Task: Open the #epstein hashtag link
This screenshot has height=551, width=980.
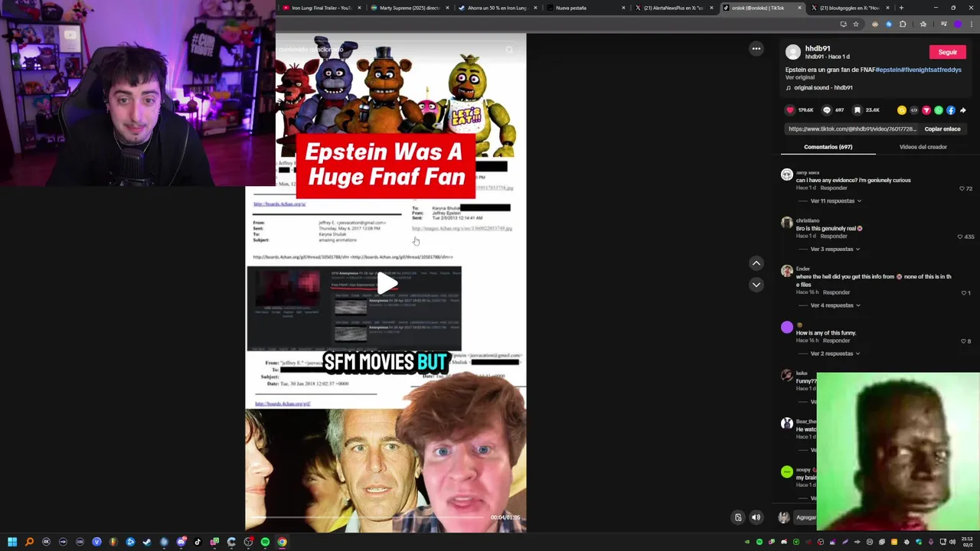Action: (x=888, y=70)
